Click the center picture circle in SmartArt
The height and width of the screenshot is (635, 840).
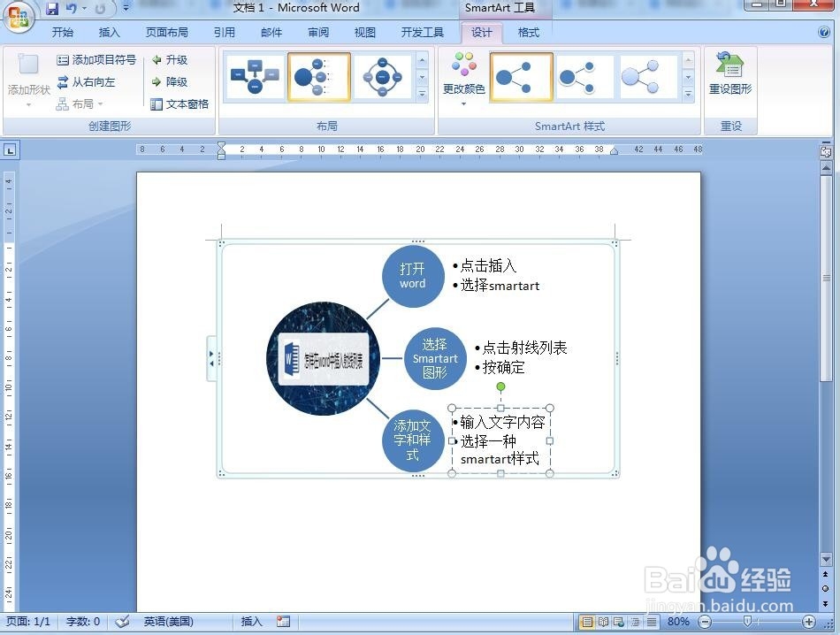pos(323,358)
